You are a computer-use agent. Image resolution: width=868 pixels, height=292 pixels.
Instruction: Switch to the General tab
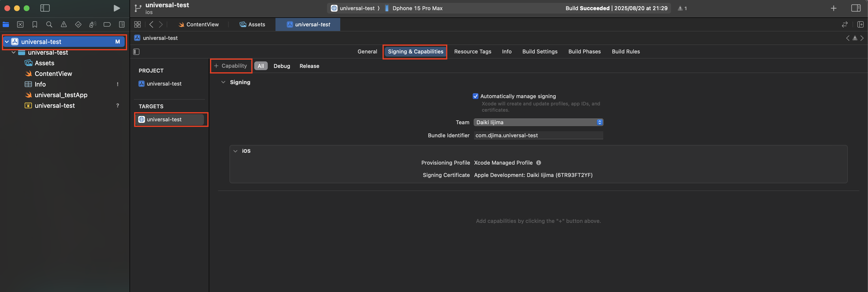(367, 51)
